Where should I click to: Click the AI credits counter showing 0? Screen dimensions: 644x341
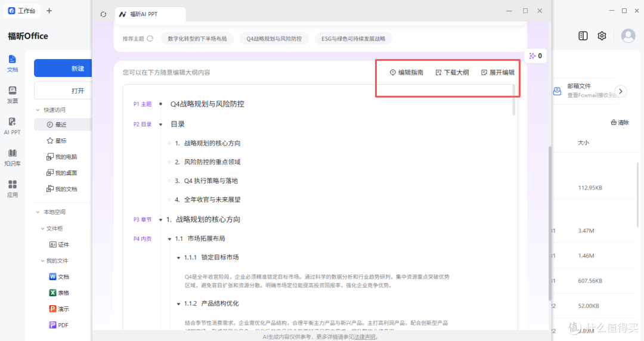(535, 56)
